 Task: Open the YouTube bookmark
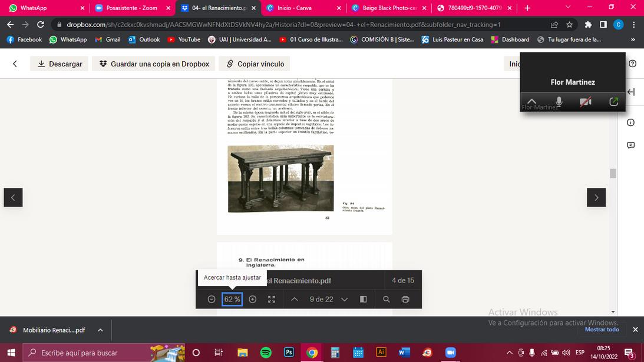184,39
